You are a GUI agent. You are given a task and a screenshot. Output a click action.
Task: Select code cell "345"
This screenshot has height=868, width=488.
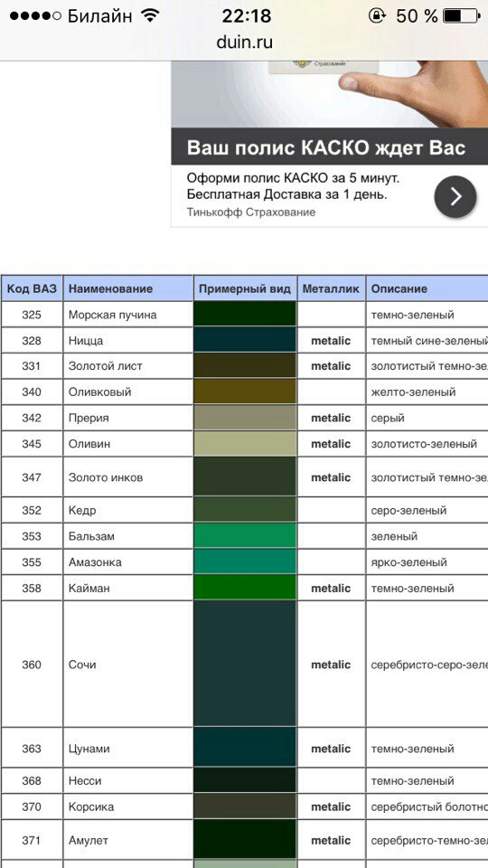(x=32, y=444)
